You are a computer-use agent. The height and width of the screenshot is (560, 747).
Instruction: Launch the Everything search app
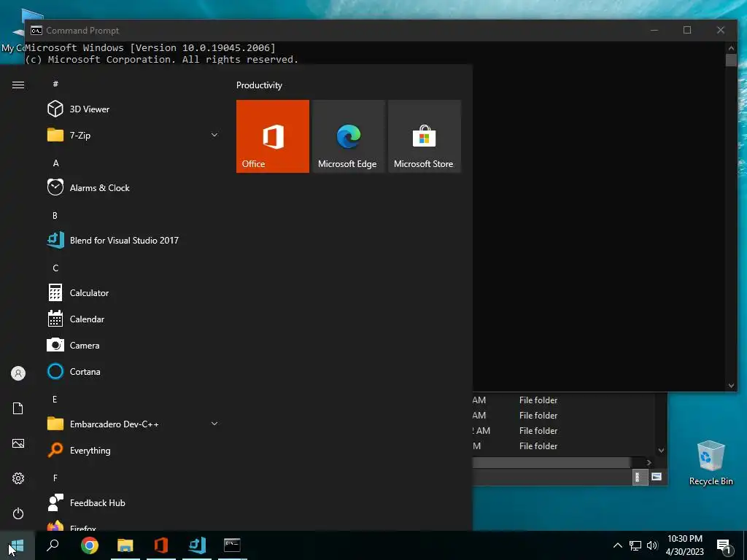point(133,450)
